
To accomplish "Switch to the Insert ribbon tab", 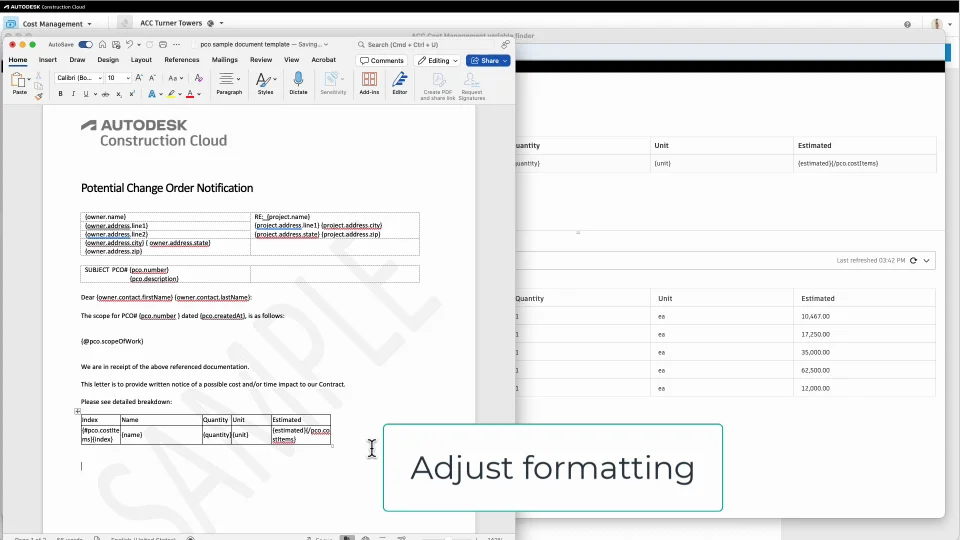I will click(x=48, y=60).
